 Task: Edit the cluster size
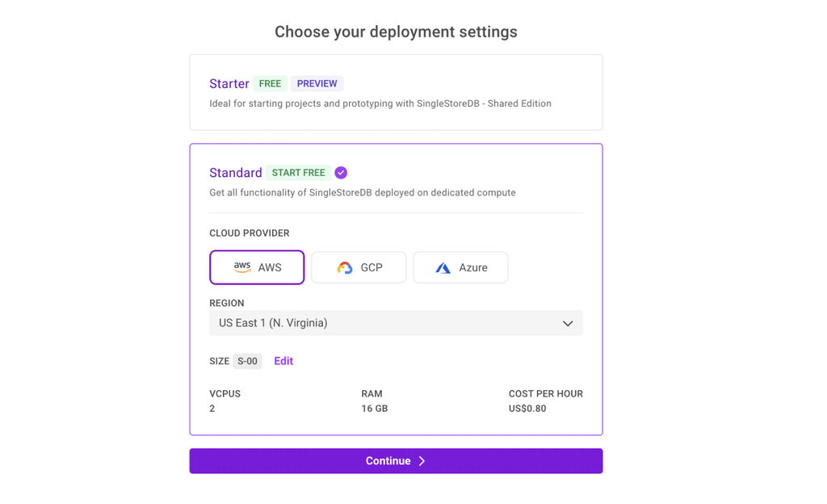[283, 361]
